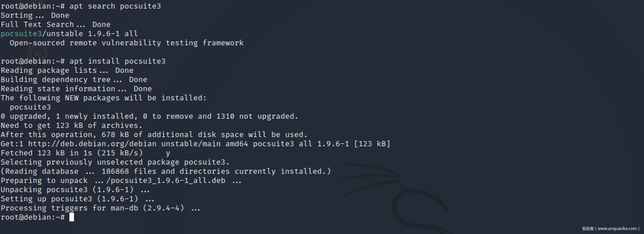Viewport: 644px width, 234px height.
Task: Click the "Fetched 123 kB in 1s" line
Action: pos(71,153)
